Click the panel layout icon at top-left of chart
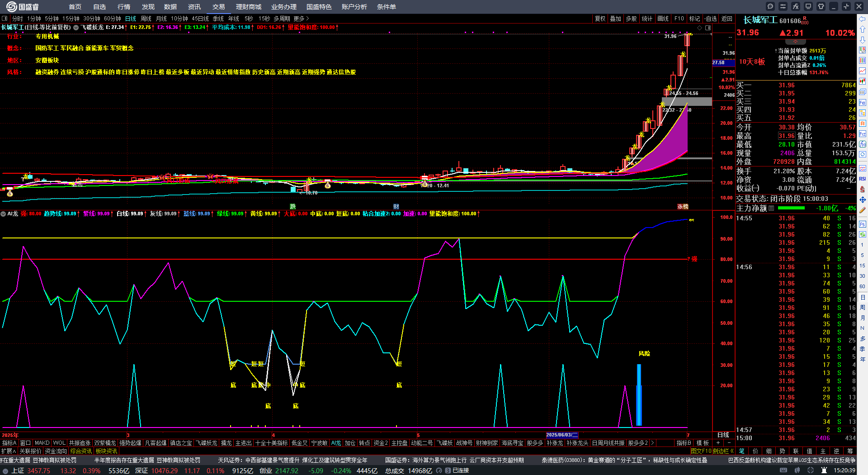The width and height of the screenshot is (868, 475). pyautogui.click(x=5, y=19)
